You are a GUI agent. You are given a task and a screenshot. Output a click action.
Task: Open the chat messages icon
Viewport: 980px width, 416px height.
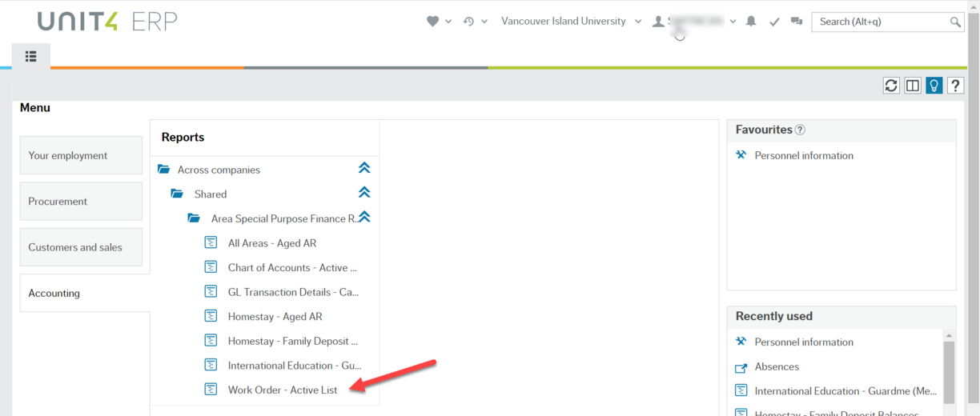coord(797,22)
